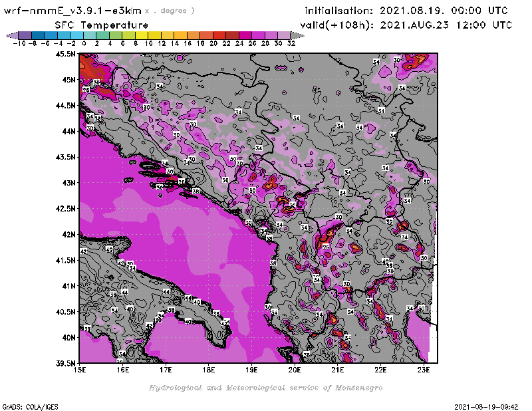Click the 41N latitude axis label
The height and width of the screenshot is (411, 532).
(68, 286)
